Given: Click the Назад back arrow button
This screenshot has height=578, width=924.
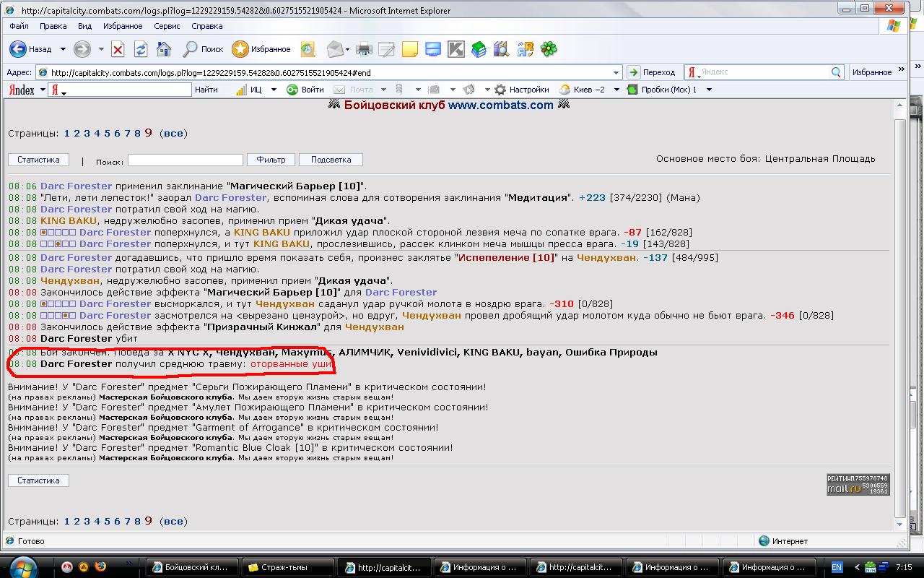Looking at the screenshot, I should [30, 49].
